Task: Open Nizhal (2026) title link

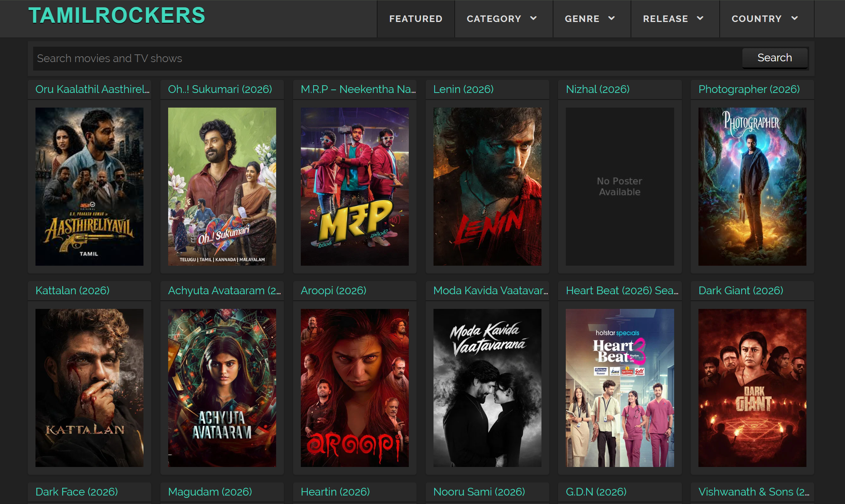Action: click(597, 89)
